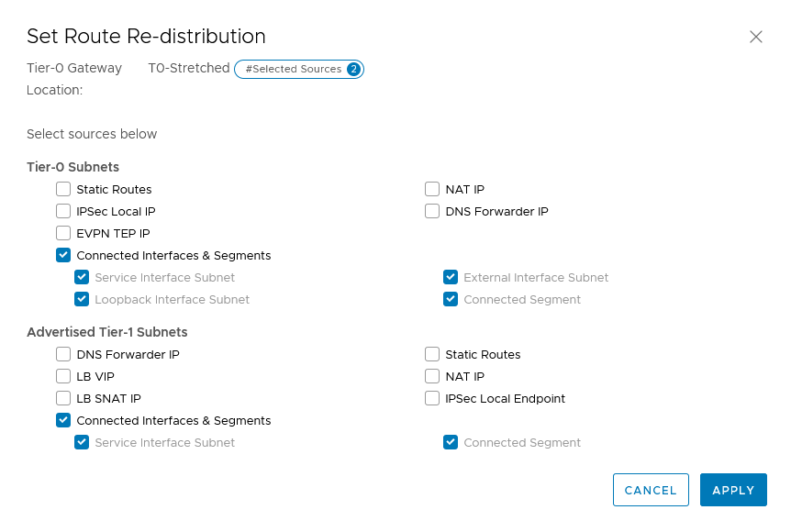Click the Cancel button

[x=651, y=490]
